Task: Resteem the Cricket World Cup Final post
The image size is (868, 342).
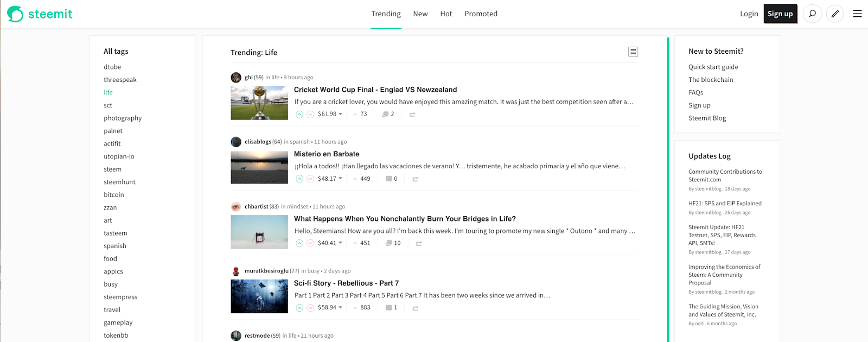Action: [412, 115]
